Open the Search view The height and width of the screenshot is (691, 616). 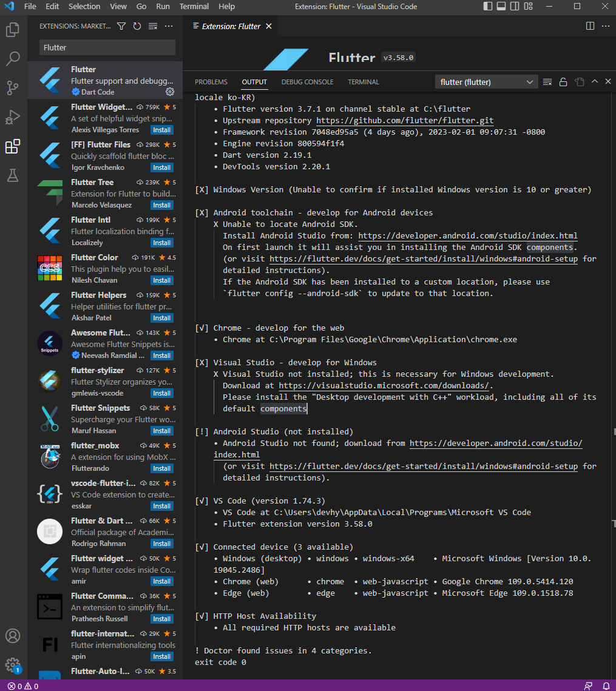click(x=13, y=58)
